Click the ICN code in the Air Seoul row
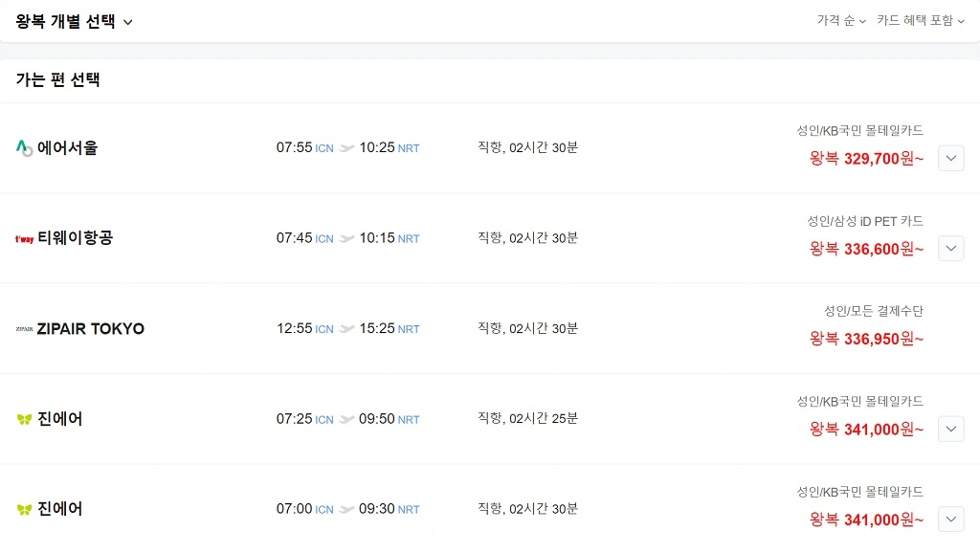Screen dimensions: 980x553 (323, 149)
